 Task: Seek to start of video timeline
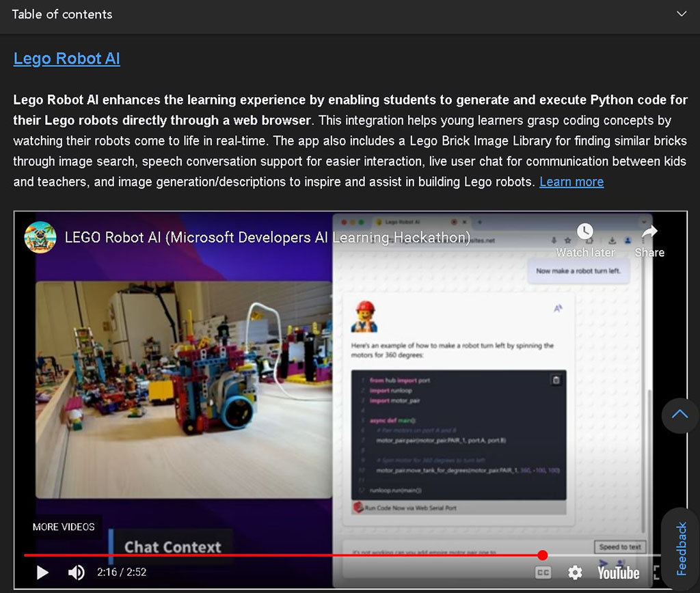pyautogui.click(x=25, y=555)
